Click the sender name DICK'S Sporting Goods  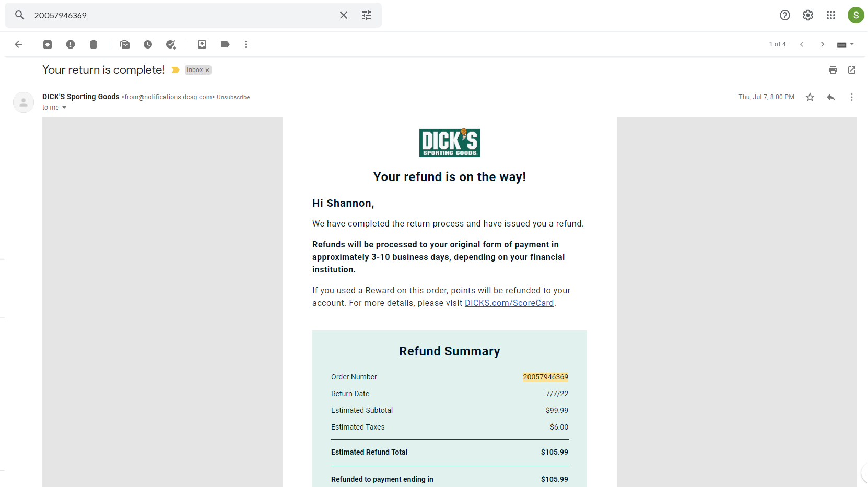81,97
